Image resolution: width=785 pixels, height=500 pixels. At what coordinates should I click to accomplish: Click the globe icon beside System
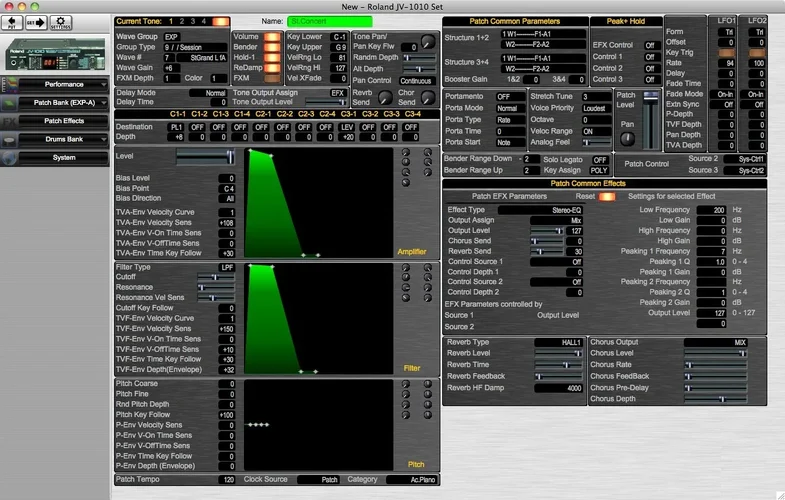point(10,158)
